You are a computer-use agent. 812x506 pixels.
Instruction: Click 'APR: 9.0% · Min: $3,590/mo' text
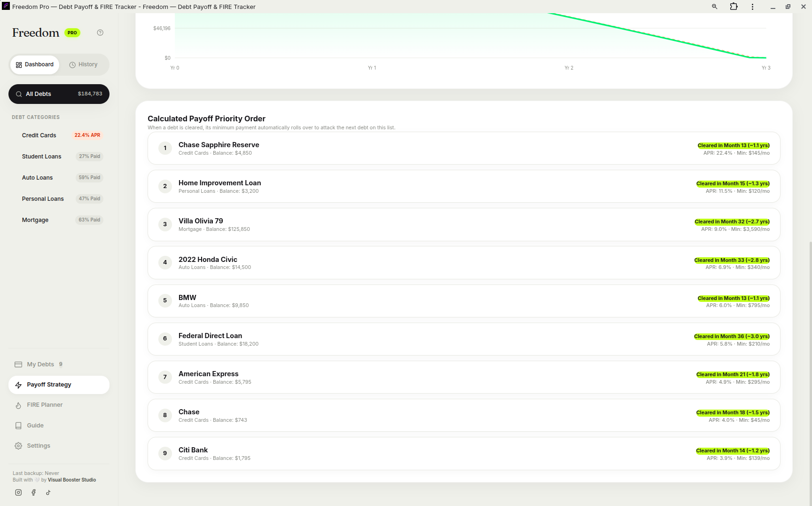click(x=735, y=229)
